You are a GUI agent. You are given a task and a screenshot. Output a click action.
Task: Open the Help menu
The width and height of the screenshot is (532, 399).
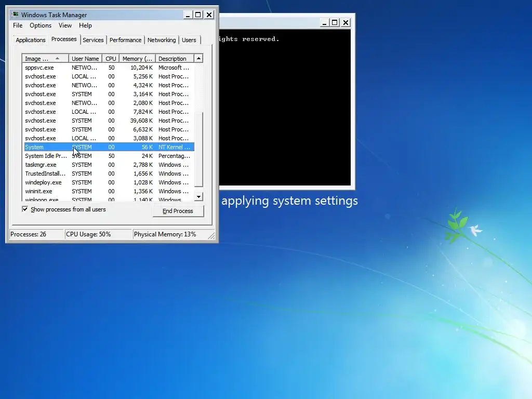(85, 25)
